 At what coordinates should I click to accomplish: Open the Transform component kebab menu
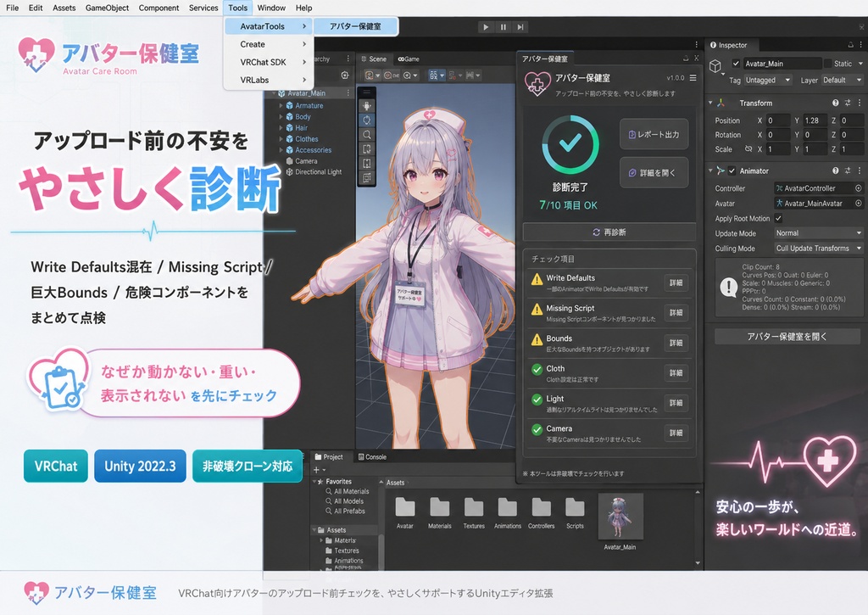(x=860, y=103)
